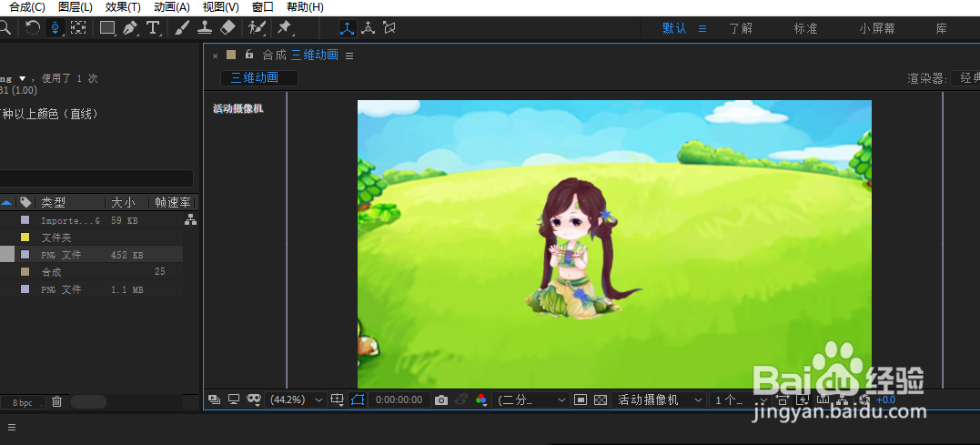980x445 pixels.
Task: Select the Zoom magnifier tool
Action: coord(5,28)
